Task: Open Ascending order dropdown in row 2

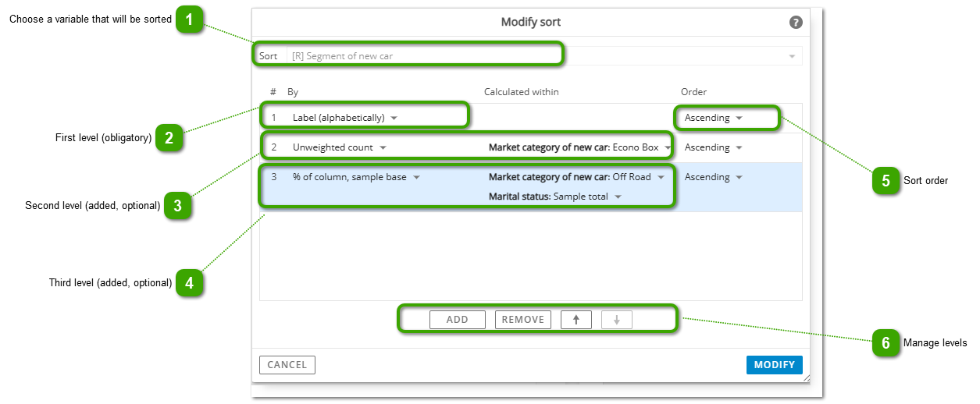Action: coord(713,147)
